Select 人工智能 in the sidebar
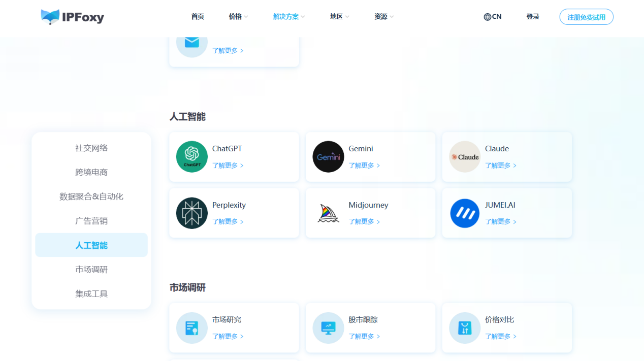The image size is (644, 361). pyautogui.click(x=91, y=245)
